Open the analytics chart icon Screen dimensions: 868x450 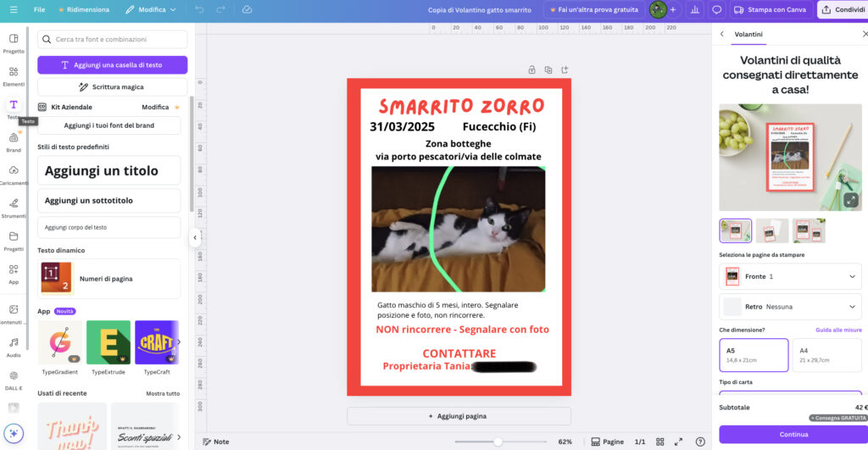[x=695, y=9]
